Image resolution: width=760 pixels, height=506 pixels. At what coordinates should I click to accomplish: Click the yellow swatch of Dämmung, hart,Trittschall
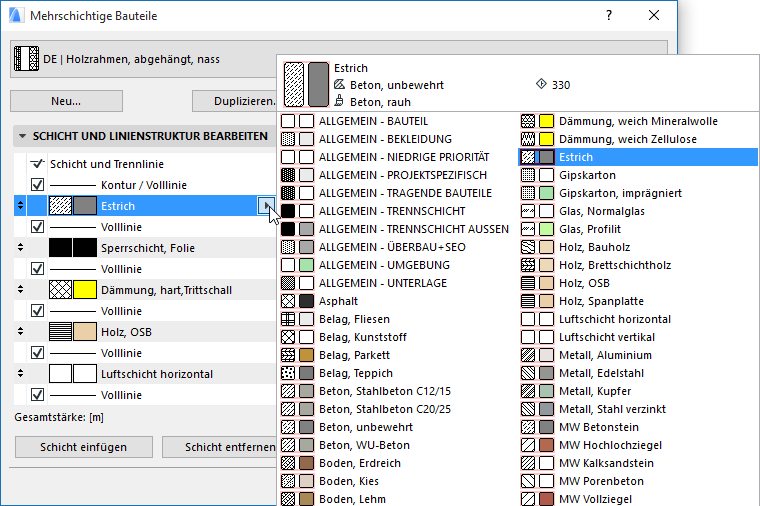click(85, 290)
